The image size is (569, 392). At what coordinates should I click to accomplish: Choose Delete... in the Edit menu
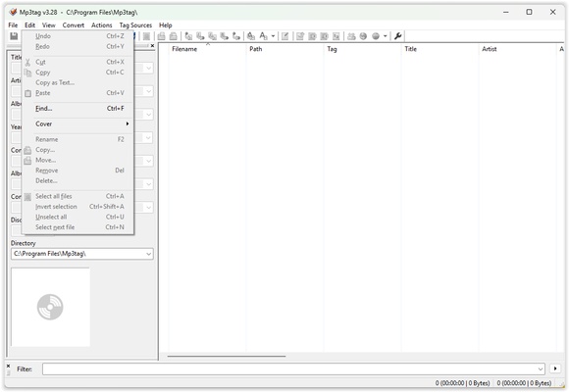78,180
